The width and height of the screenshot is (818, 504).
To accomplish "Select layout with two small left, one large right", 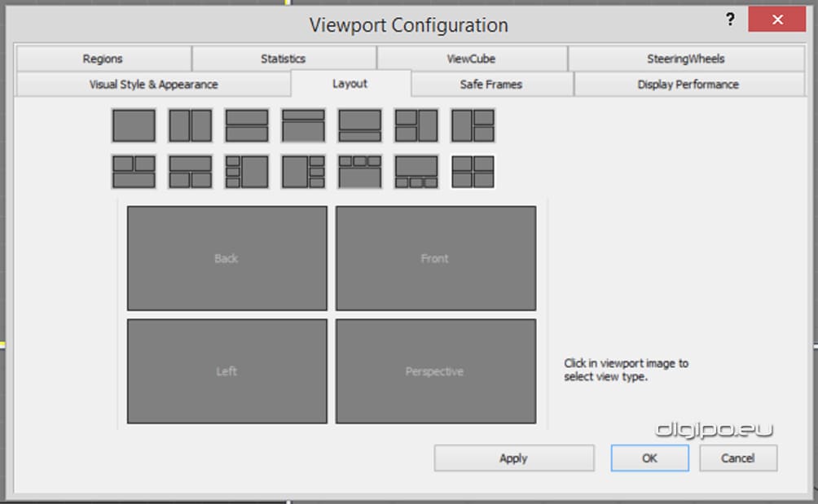I will (416, 126).
